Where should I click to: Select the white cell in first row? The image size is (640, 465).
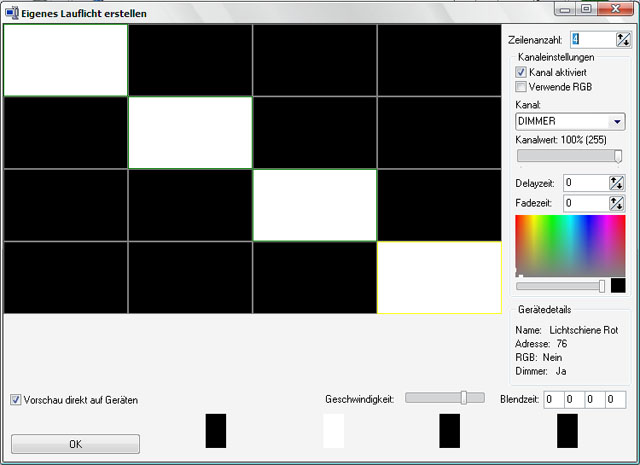(x=66, y=60)
